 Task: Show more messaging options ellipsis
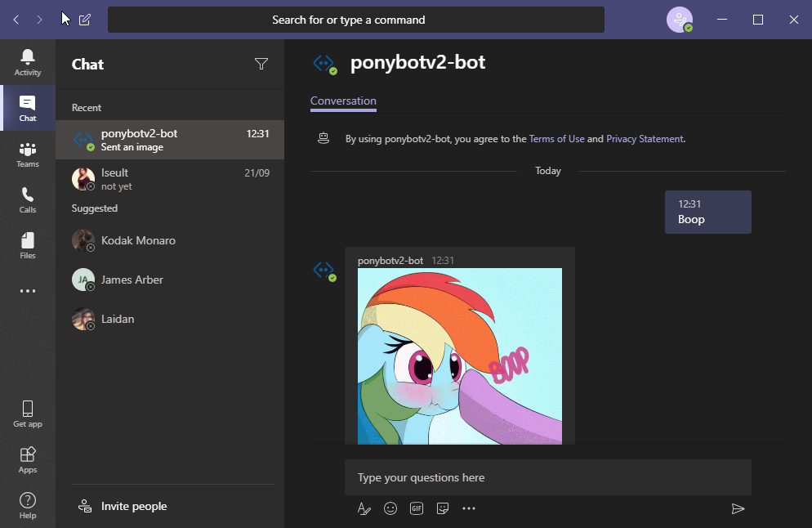[469, 509]
